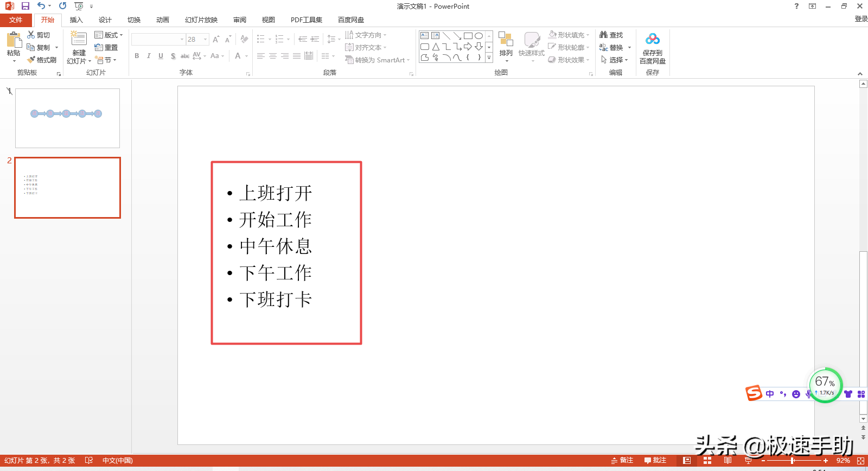Viewport: 868px width, 471px height.
Task: Toggle center text alignment
Action: coord(273,56)
